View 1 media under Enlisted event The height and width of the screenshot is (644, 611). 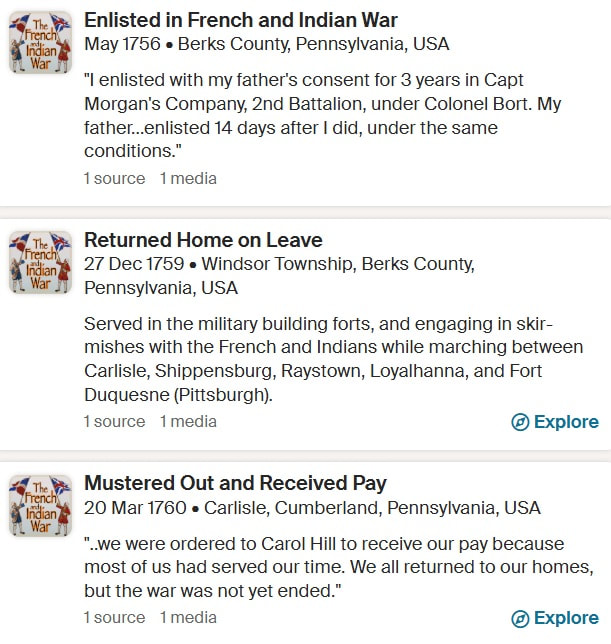click(188, 179)
